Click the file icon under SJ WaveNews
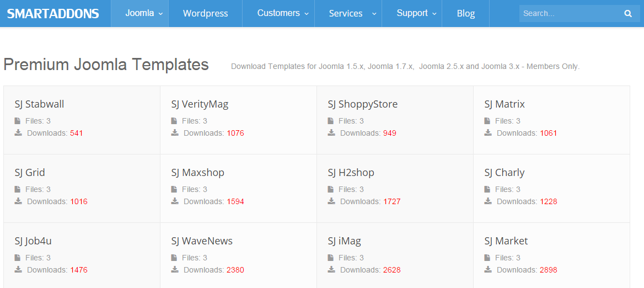The height and width of the screenshot is (288, 644). (x=174, y=258)
